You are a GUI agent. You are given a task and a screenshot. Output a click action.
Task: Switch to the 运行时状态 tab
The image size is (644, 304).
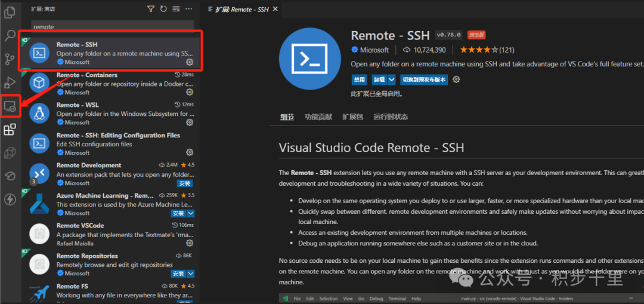pos(391,117)
